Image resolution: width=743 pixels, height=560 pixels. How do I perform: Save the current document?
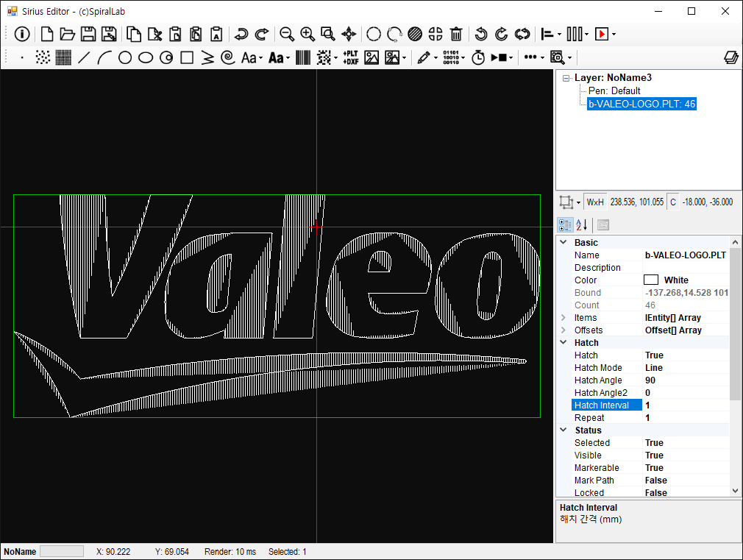[x=88, y=34]
